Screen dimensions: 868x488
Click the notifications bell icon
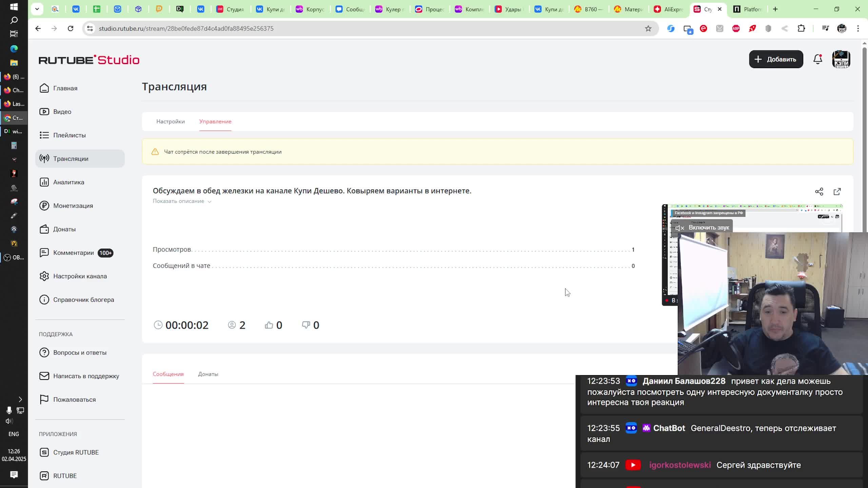[817, 59]
